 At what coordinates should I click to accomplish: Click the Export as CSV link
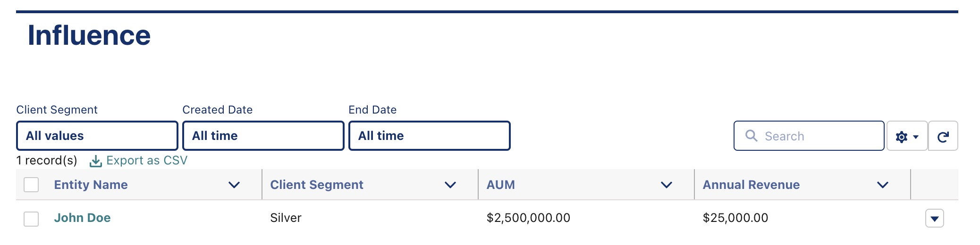click(147, 161)
